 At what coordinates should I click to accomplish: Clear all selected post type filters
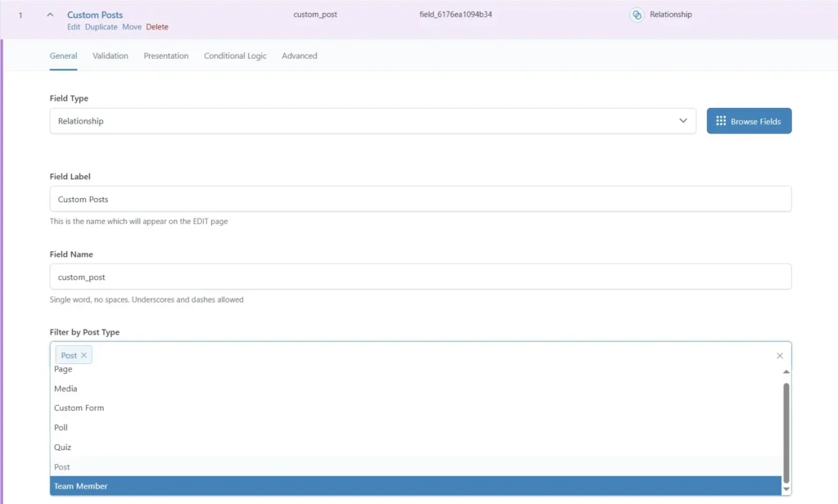coord(779,355)
